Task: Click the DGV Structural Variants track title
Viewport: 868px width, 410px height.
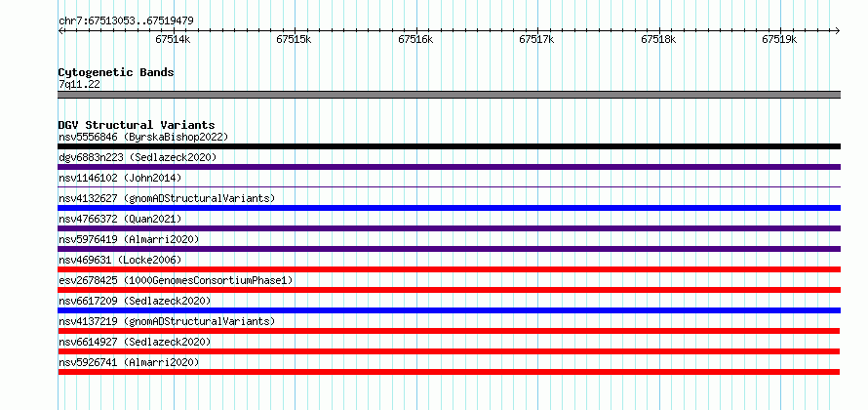Action: pyautogui.click(x=137, y=125)
